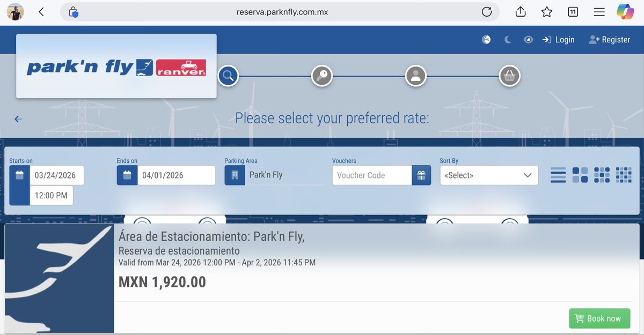The height and width of the screenshot is (335, 644).
Task: Log in via the Login link
Action: pyautogui.click(x=559, y=40)
